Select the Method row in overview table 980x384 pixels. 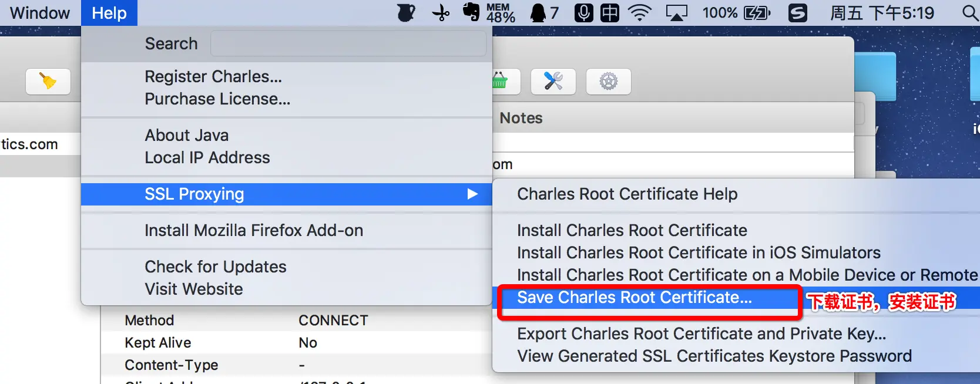(296, 320)
